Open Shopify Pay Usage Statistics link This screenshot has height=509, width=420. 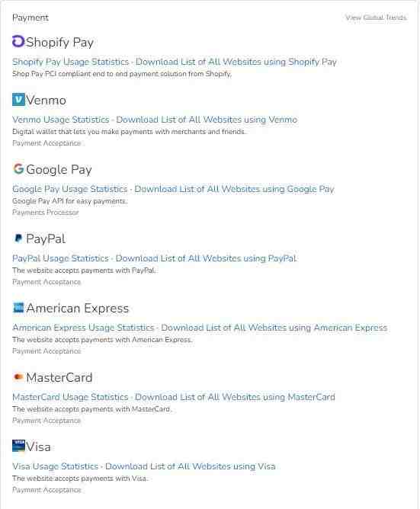[70, 62]
